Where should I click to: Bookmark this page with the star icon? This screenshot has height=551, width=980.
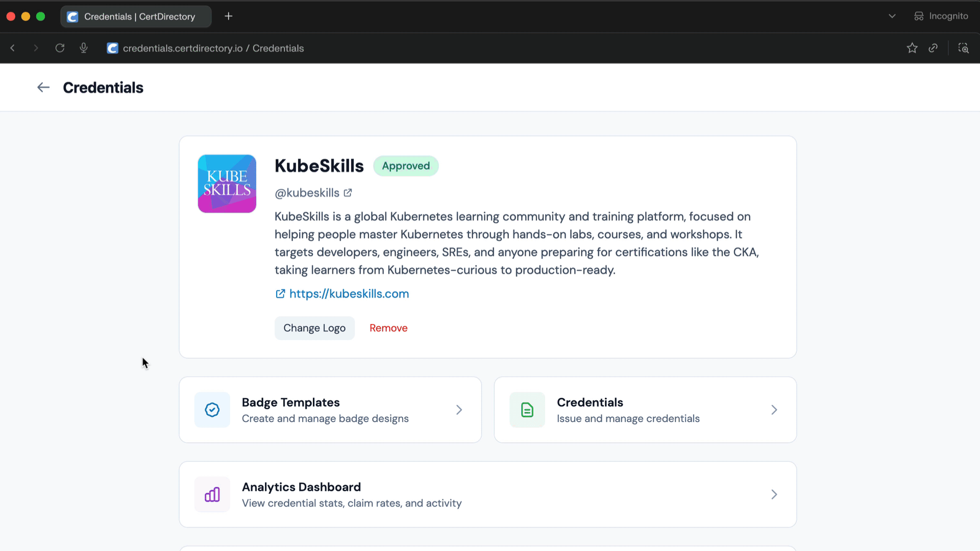click(912, 48)
